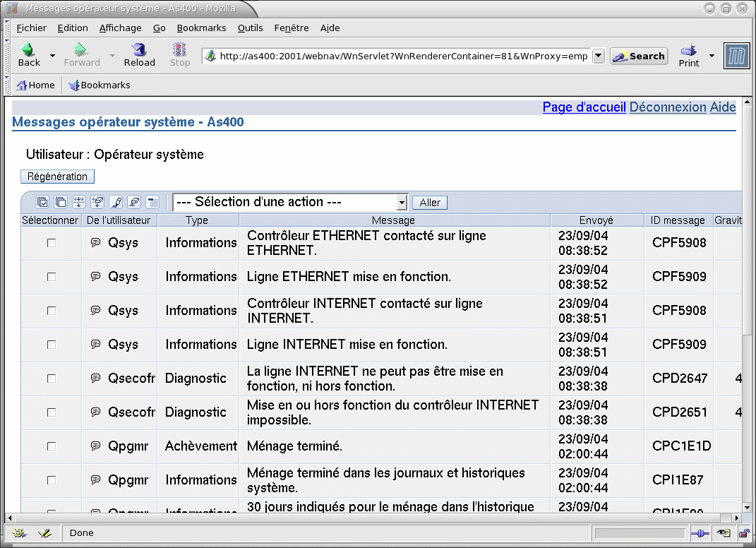756x548 pixels.
Task: Click the Deselect all icon in the table toolbar
Action: (61, 202)
